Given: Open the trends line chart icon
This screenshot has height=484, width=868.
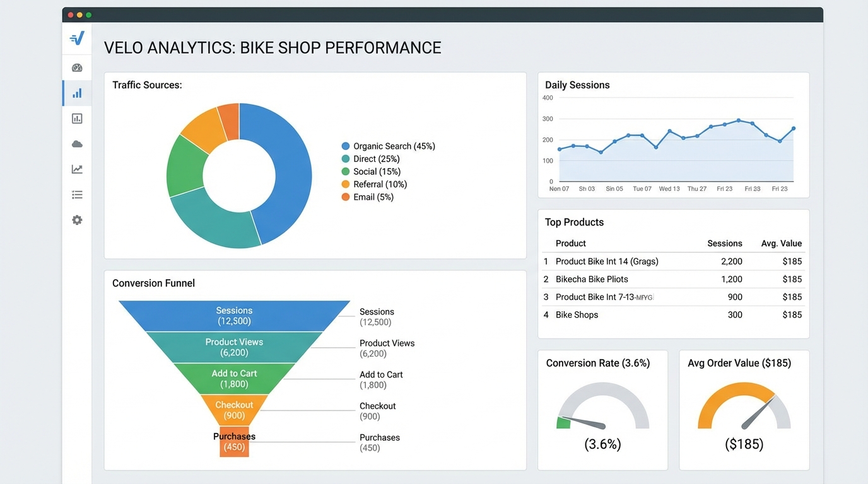Looking at the screenshot, I should [76, 169].
